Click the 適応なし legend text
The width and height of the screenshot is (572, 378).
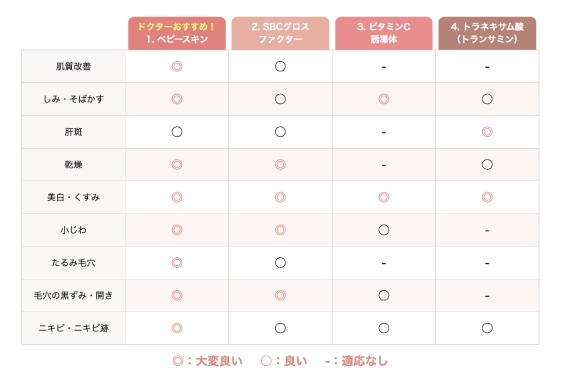point(364,361)
